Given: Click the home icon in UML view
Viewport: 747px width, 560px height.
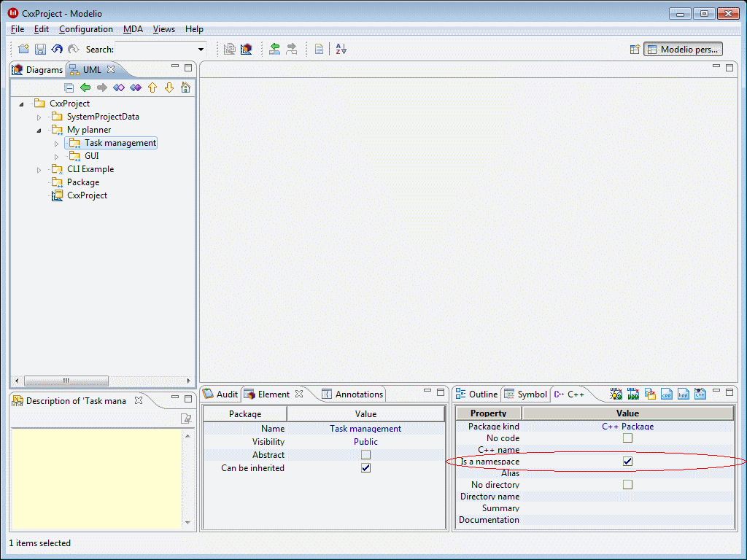Looking at the screenshot, I should pyautogui.click(x=186, y=87).
